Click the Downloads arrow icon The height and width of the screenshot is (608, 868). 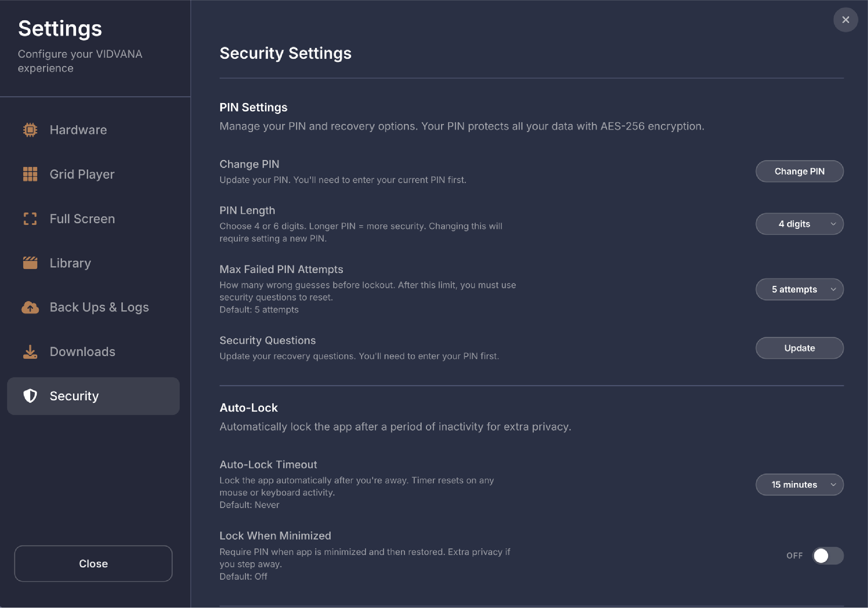coord(30,352)
